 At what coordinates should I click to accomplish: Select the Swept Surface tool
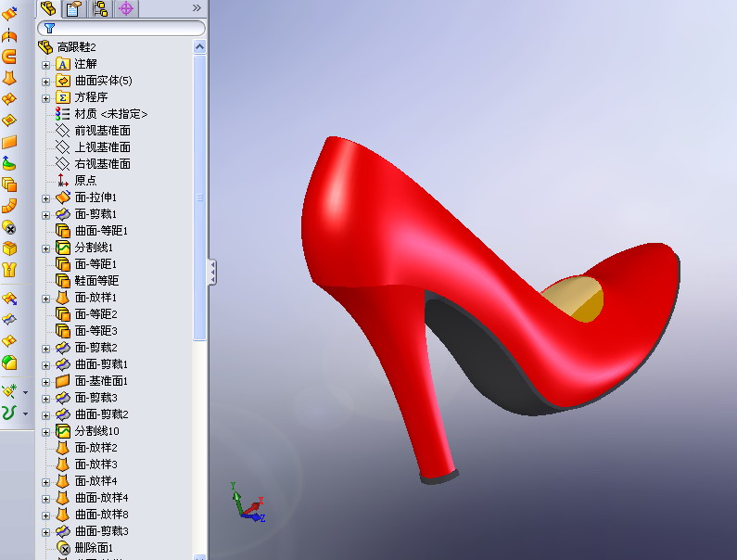(9, 57)
